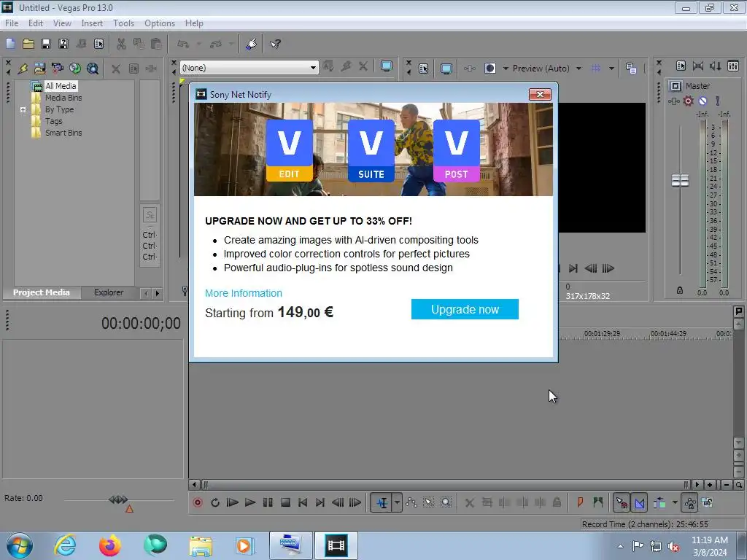The height and width of the screenshot is (560, 747).
Task: Click Get Media from the Web icon
Action: 93,69
